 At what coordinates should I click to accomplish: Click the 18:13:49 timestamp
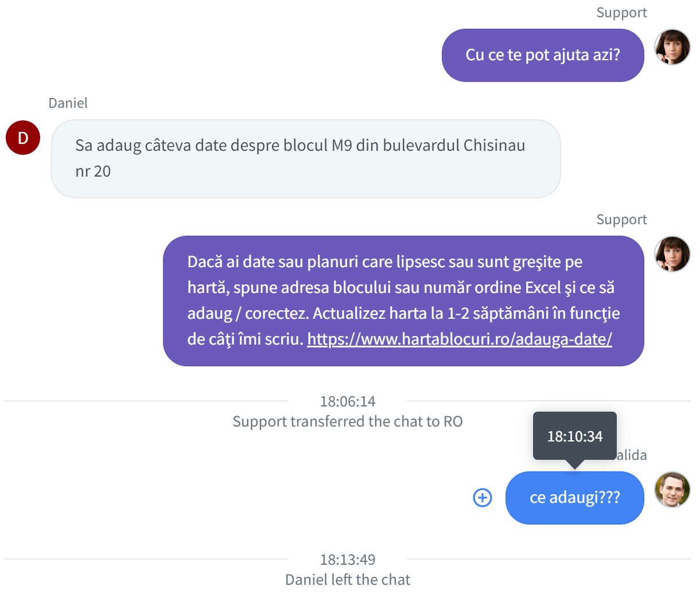click(348, 560)
